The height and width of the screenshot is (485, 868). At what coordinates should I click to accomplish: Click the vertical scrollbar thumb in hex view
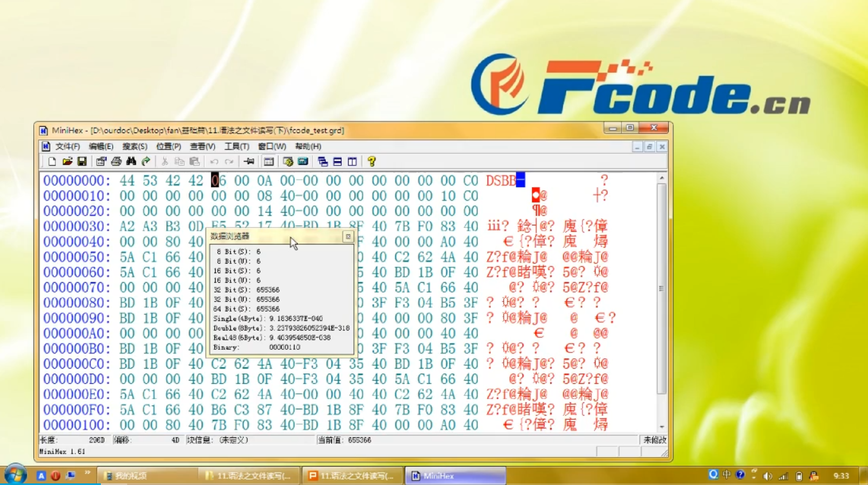[x=661, y=289]
